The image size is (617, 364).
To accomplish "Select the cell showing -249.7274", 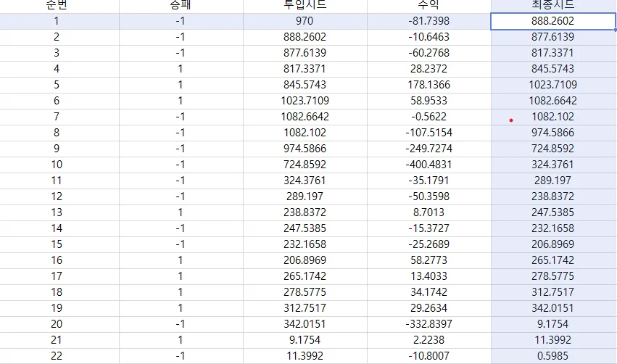I will tap(429, 149).
